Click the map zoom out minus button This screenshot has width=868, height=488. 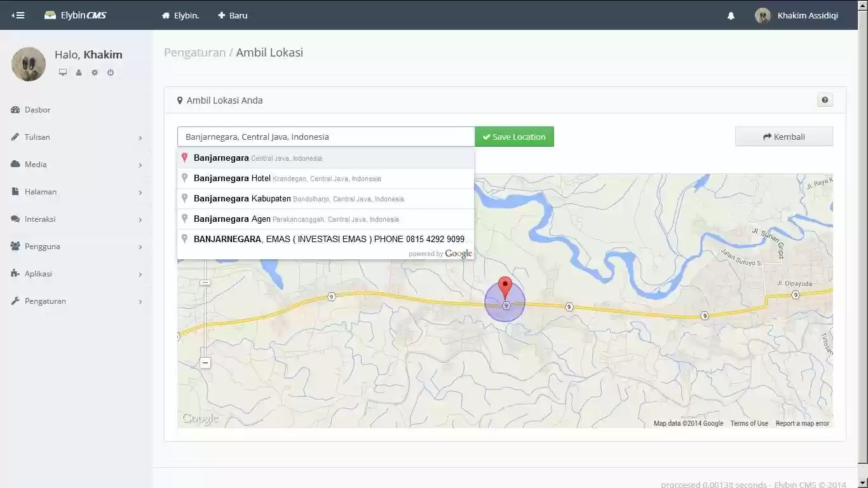205,363
